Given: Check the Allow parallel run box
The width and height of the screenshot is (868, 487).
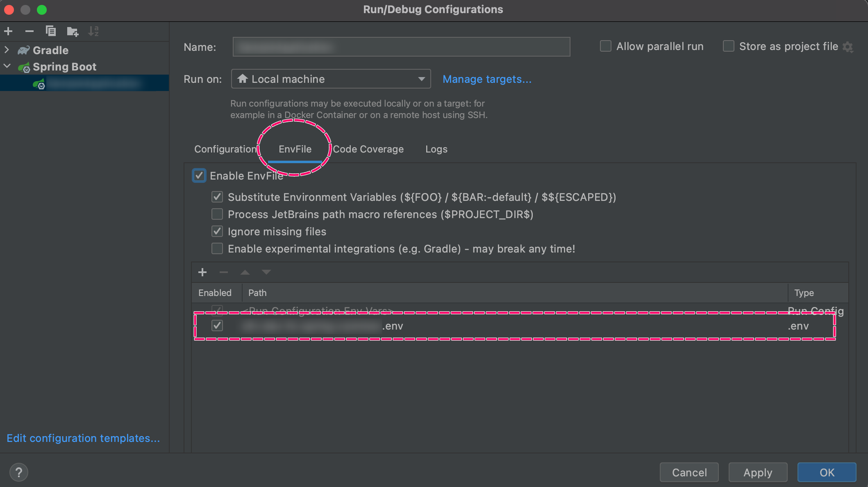Looking at the screenshot, I should click(x=606, y=46).
